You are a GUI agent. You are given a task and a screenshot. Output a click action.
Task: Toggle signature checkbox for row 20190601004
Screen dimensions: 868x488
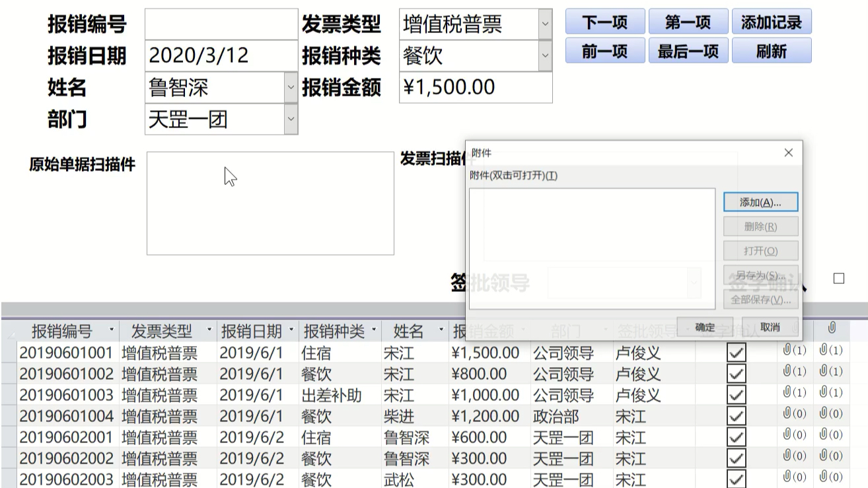735,416
